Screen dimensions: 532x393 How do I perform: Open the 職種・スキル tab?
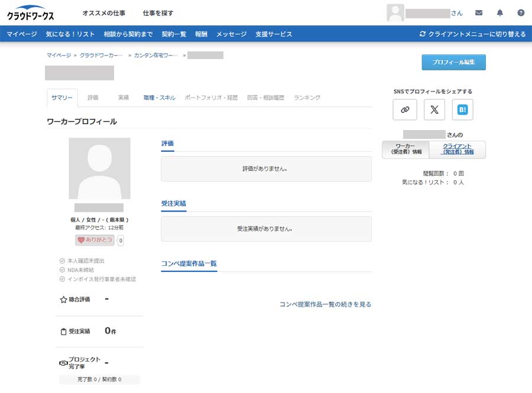159,98
